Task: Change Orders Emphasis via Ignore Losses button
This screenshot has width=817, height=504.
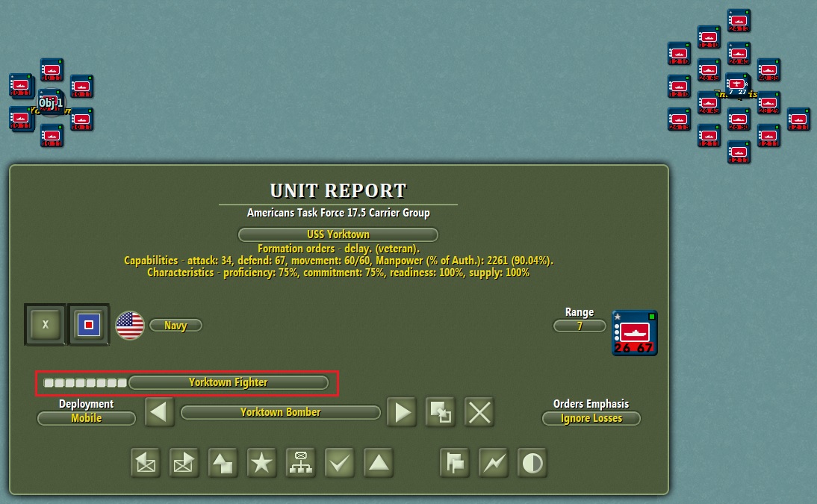Action: click(x=591, y=419)
